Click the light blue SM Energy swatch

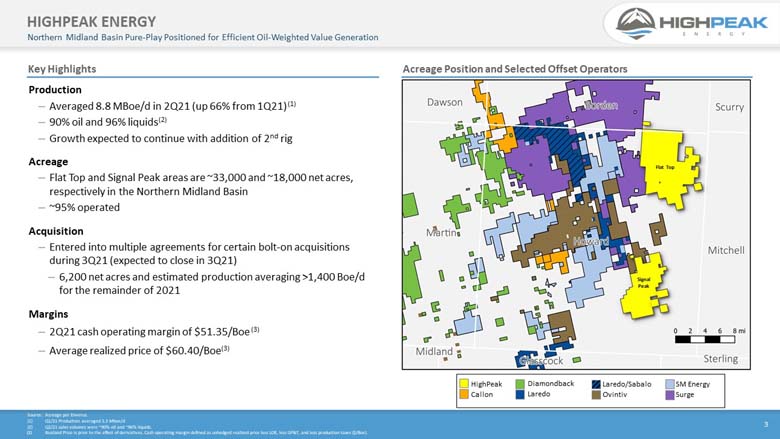[x=670, y=384]
